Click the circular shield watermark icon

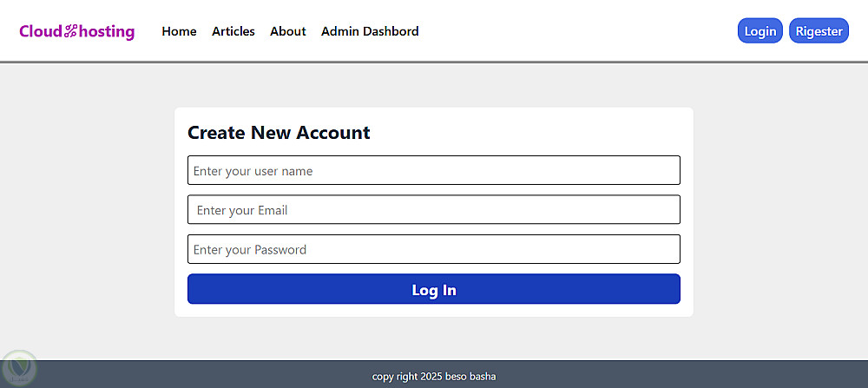(x=17, y=369)
